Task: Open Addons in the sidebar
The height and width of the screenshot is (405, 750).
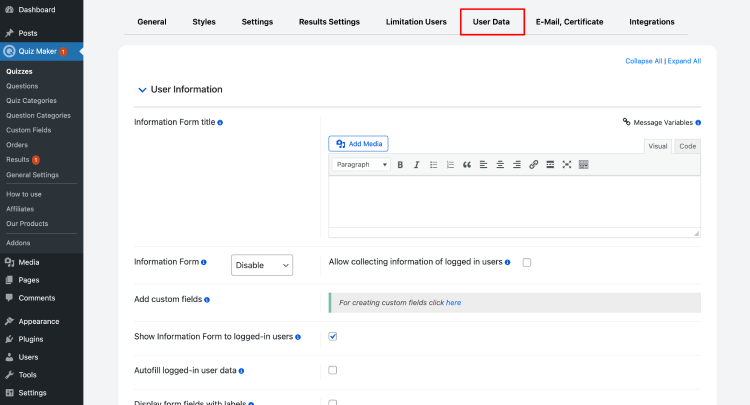Action: pos(18,243)
